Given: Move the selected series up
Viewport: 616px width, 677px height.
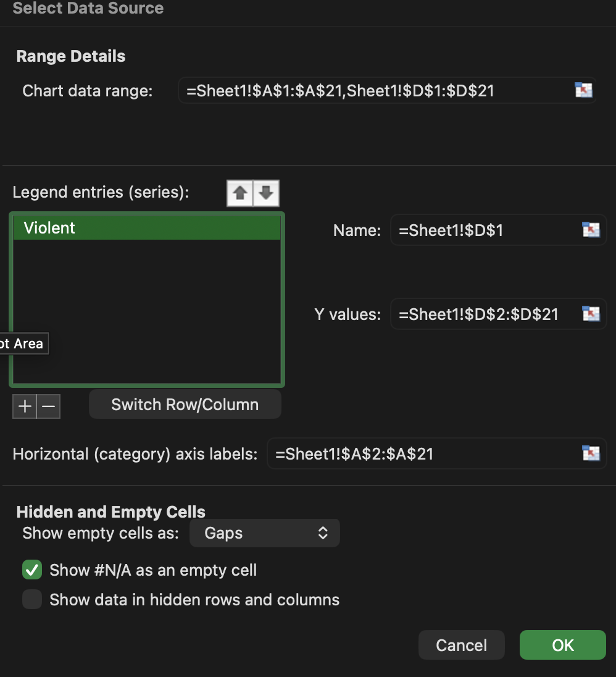Looking at the screenshot, I should point(240,193).
